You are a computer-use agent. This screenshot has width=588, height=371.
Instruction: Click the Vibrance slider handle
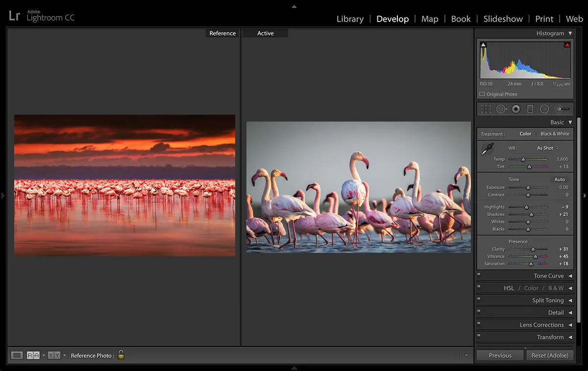coord(535,256)
